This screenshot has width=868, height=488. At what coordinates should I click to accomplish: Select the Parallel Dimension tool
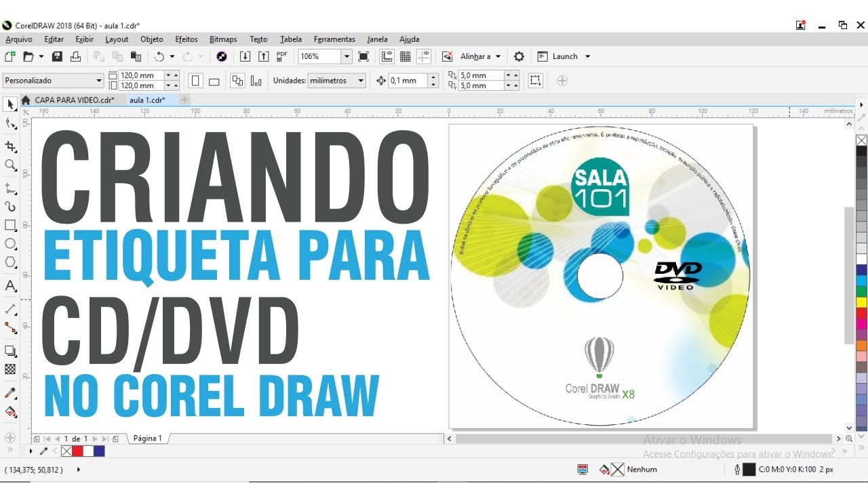[x=10, y=309]
